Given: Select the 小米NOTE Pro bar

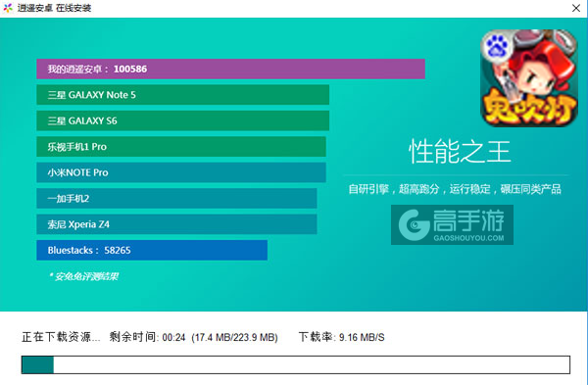Looking at the screenshot, I should pyautogui.click(x=181, y=172).
